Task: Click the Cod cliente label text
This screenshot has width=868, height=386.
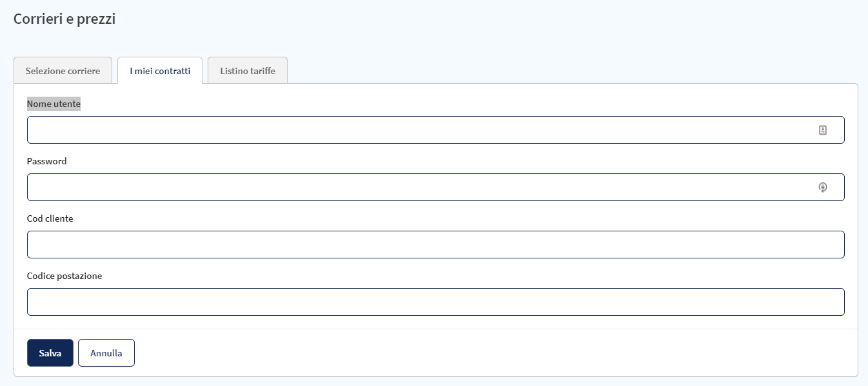Action: (x=50, y=218)
